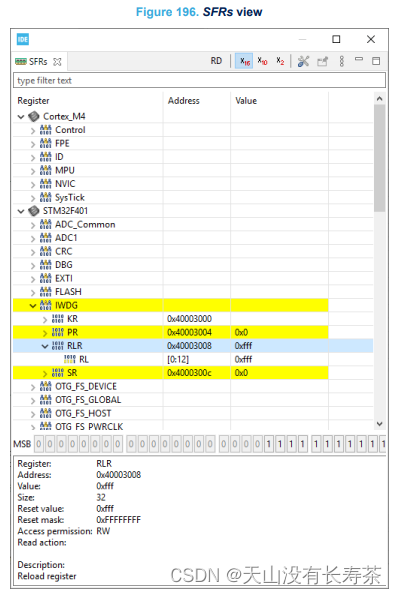Click the Value column header
The height and width of the screenshot is (594, 397).
[x=246, y=101]
